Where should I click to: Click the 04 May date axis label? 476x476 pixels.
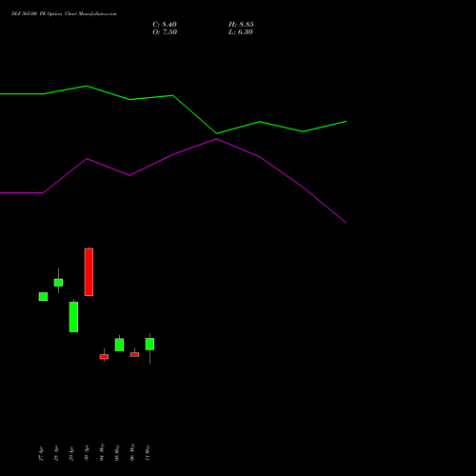(x=102, y=452)
